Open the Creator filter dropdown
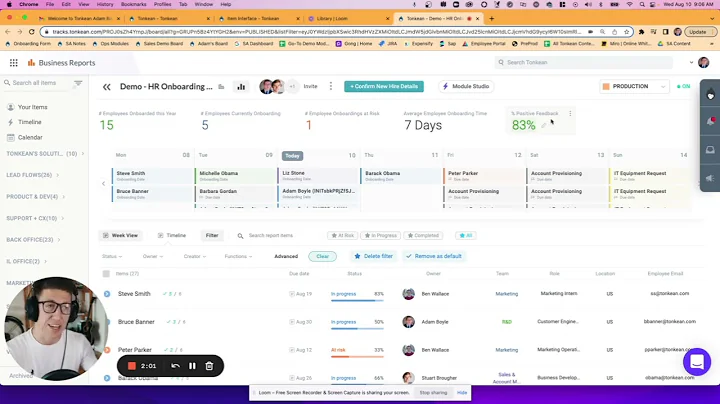This screenshot has width=720, height=404. pos(195,257)
